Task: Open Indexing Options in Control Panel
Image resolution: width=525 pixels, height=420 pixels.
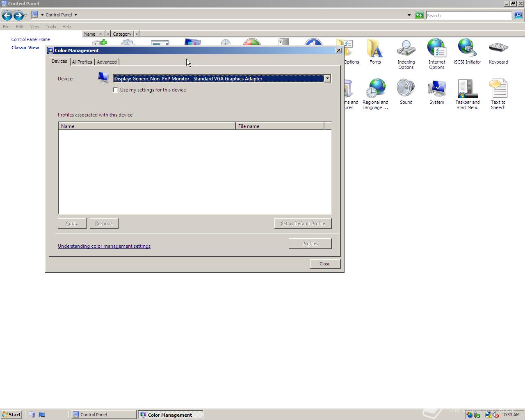Action: click(x=406, y=54)
